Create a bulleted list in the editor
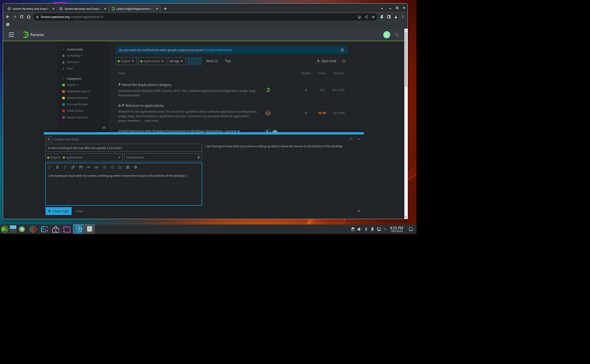This screenshot has width=590, height=364. click(104, 167)
